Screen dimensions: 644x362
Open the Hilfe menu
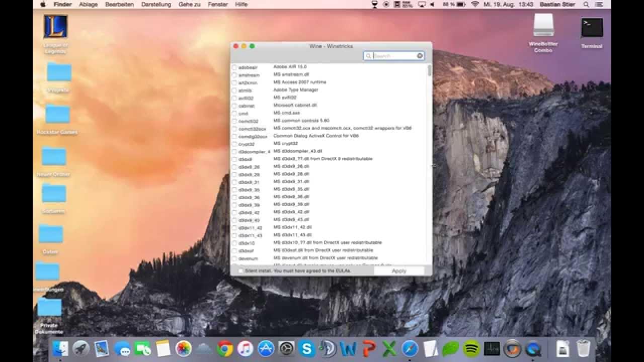click(x=241, y=5)
